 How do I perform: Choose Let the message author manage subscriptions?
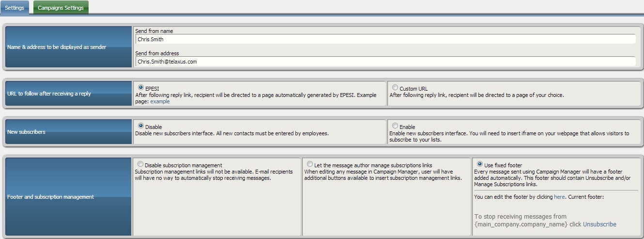point(310,164)
